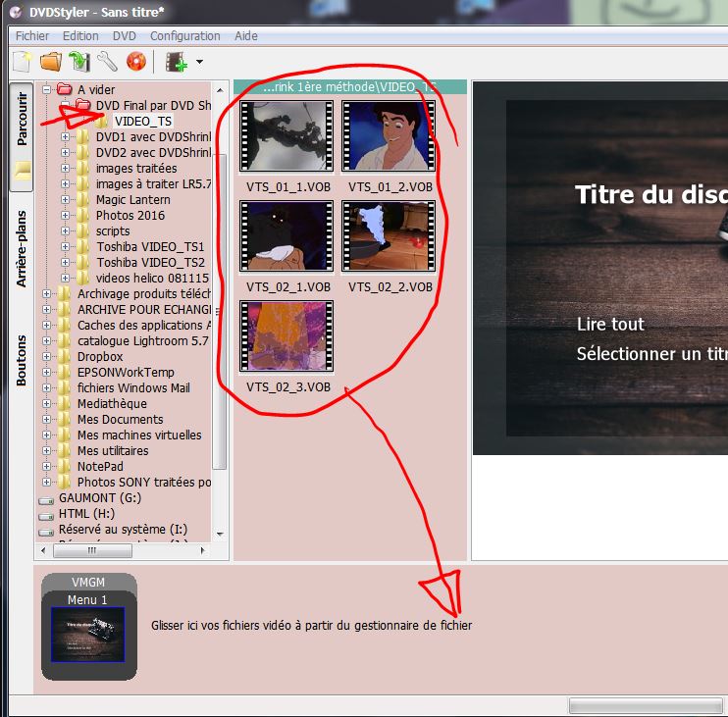Select the VIDEO_TS folder in tree
The image size is (728, 717).
[143, 121]
